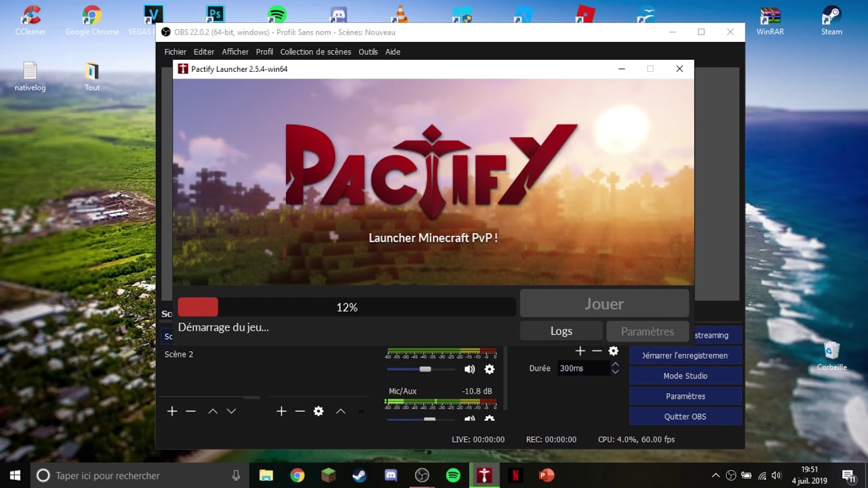Click the Jouer button in Pactify launcher
868x488 pixels.
tap(604, 304)
